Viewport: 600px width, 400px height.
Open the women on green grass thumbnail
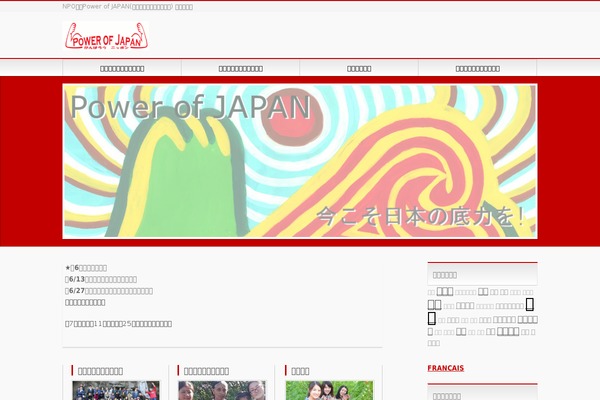coord(329,390)
